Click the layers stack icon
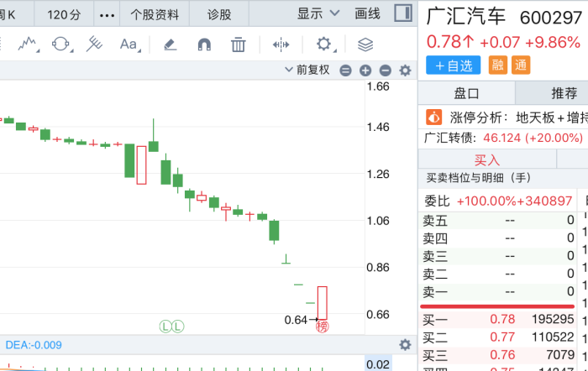This screenshot has width=588, height=371. (x=365, y=44)
